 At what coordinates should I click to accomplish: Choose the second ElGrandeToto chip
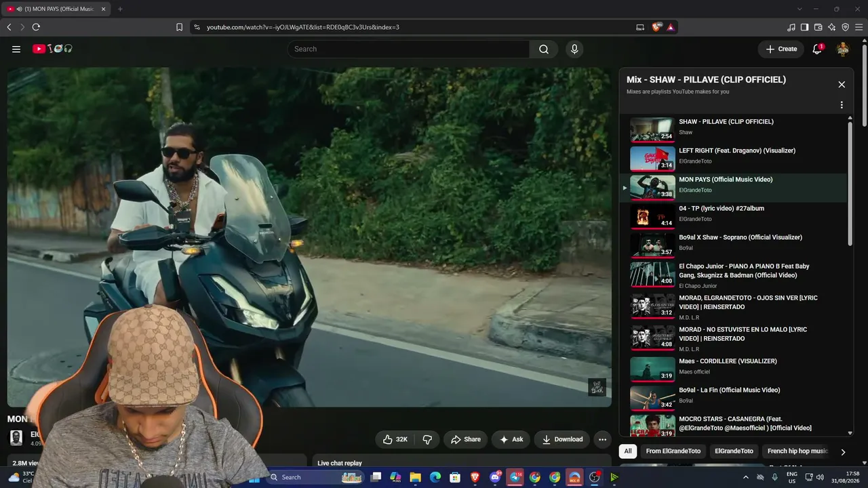734,451
